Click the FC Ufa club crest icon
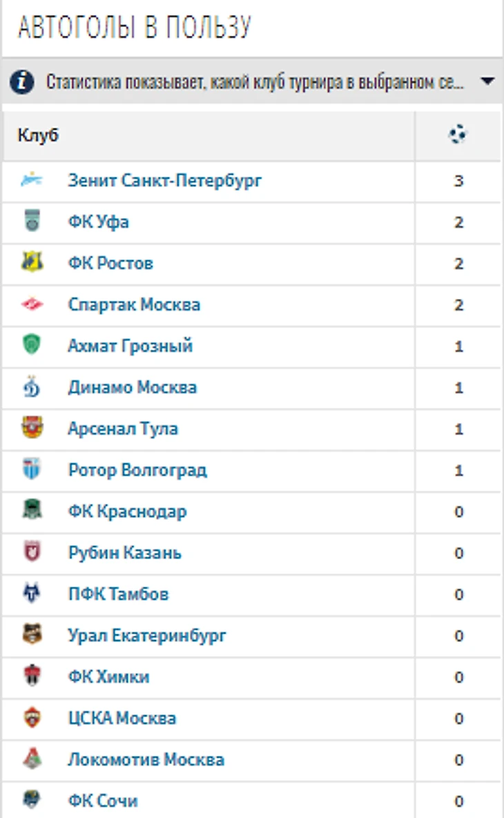This screenshot has width=504, height=818. coord(32,221)
